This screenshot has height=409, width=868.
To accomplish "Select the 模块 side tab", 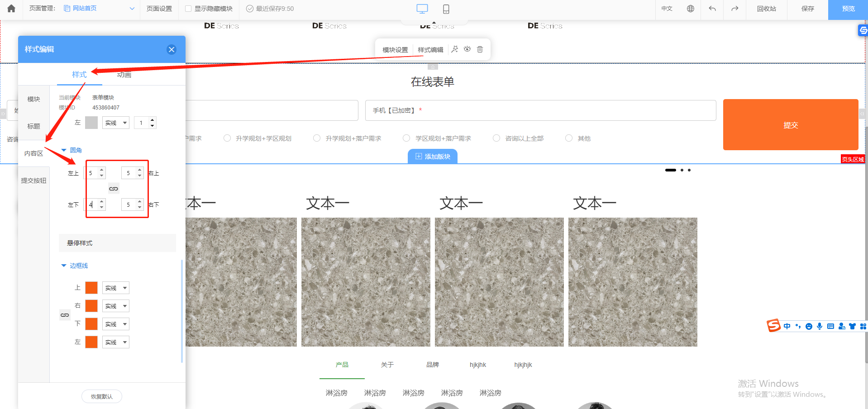I will (34, 99).
